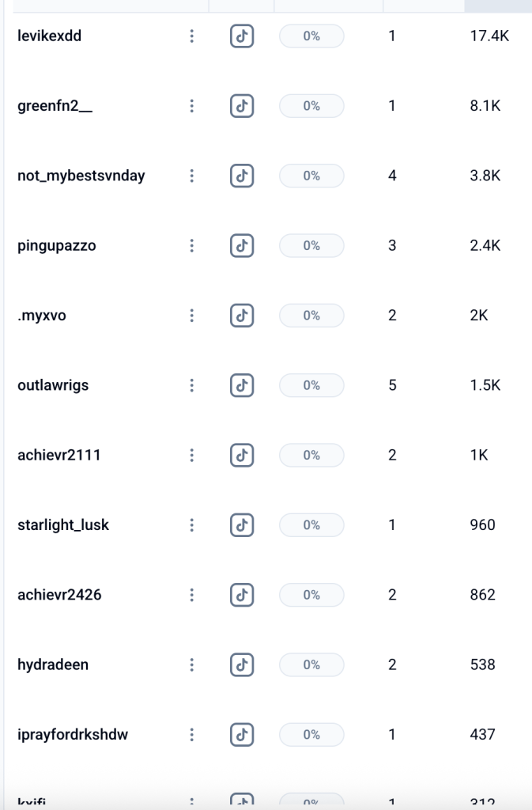Expand the kebab menu for hydradeen
Viewport: 532px width, 810px height.
(191, 664)
